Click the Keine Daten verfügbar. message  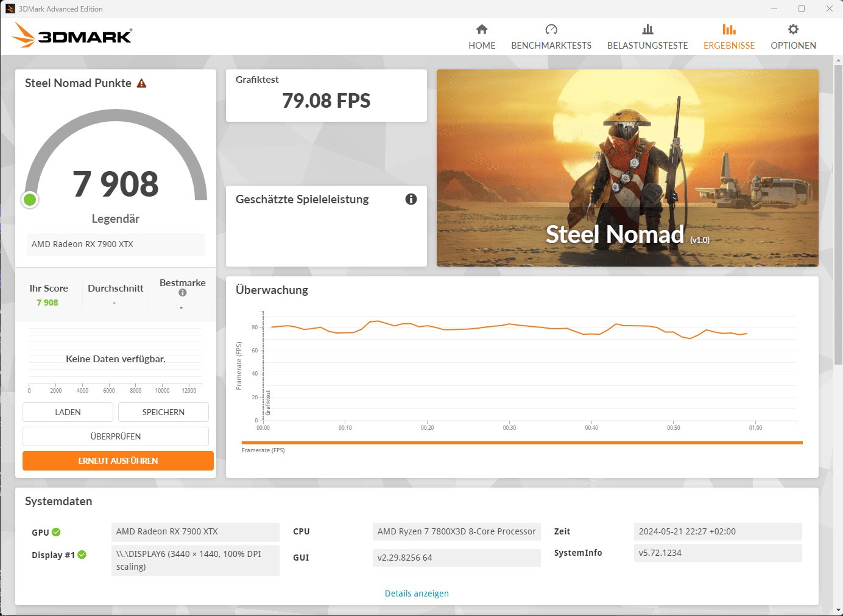[x=116, y=359]
